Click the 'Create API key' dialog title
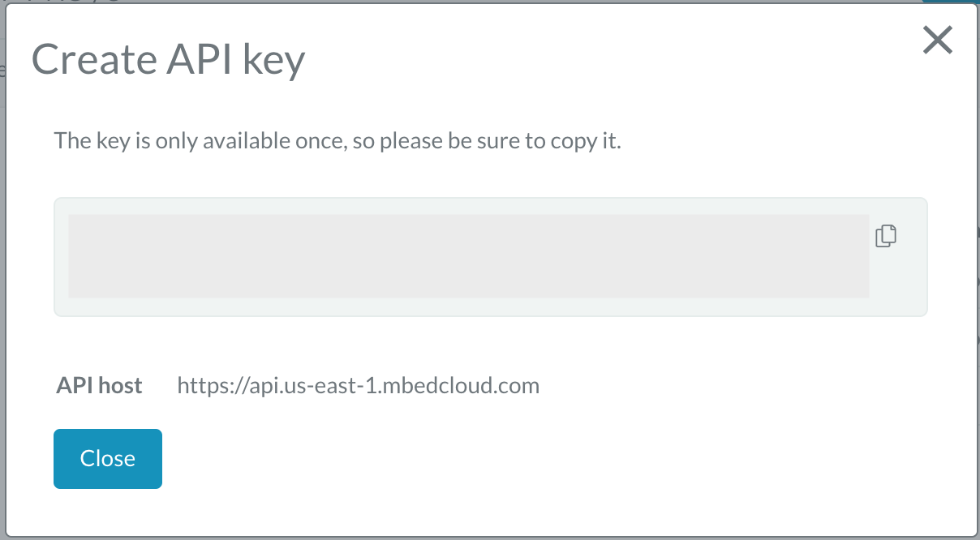This screenshot has height=540, width=980. [x=168, y=59]
